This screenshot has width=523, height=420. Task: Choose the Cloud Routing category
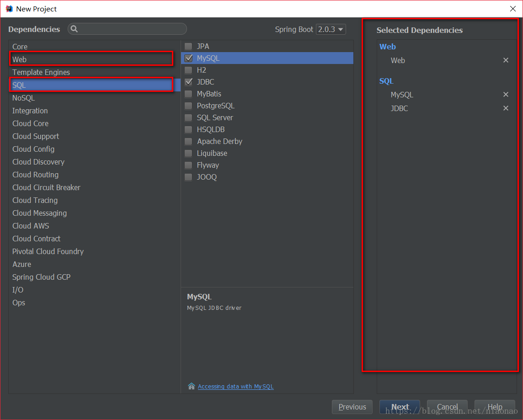point(94,175)
